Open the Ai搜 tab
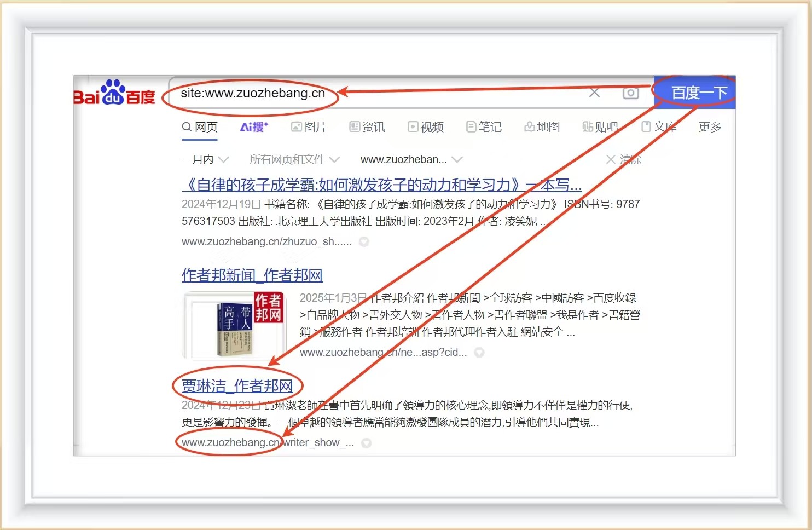 click(x=254, y=127)
